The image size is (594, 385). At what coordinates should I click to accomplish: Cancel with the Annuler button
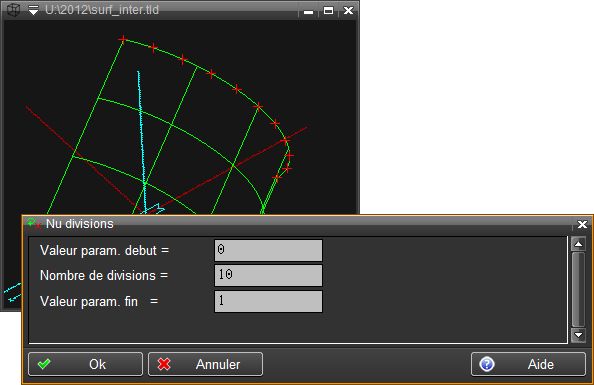[x=205, y=364]
